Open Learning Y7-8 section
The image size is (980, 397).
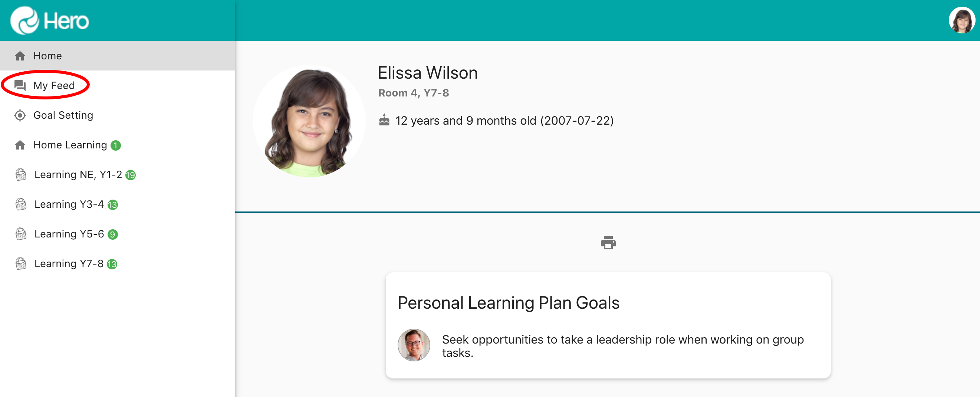(x=69, y=263)
